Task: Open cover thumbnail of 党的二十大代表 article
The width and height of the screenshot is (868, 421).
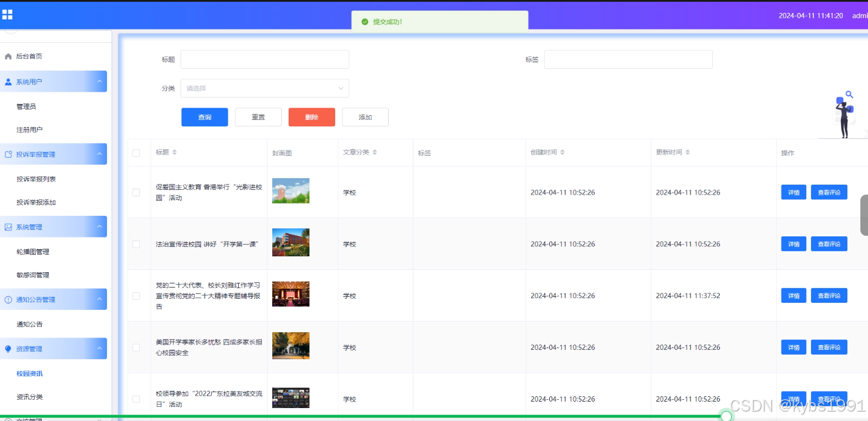Action: 291,294
